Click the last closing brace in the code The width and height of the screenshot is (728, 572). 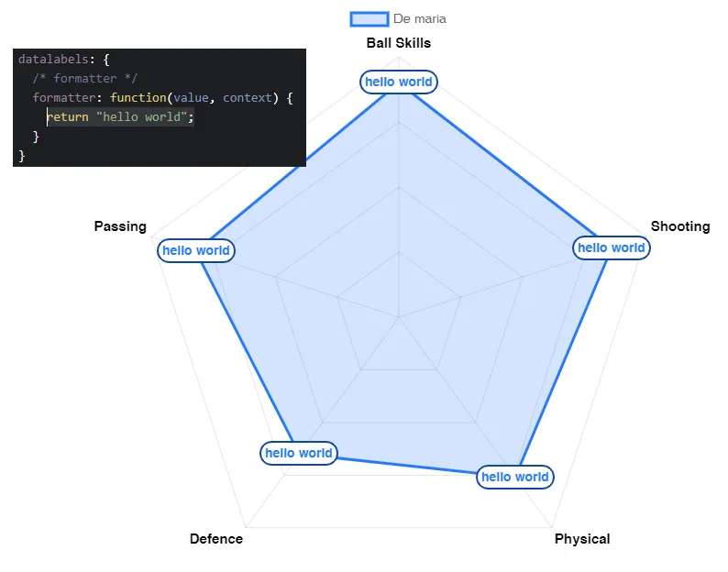click(21, 156)
